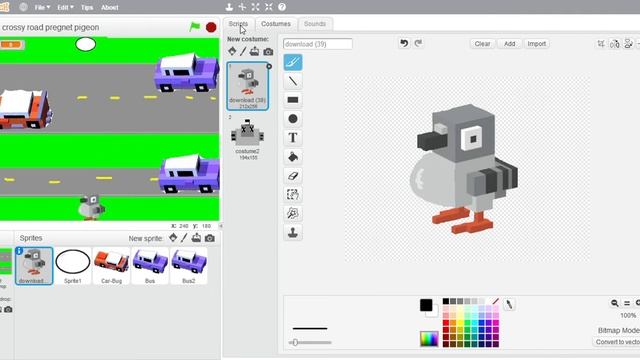Pick color with the eyedropper tool
The height and width of the screenshot is (360, 640).
pos(509,304)
